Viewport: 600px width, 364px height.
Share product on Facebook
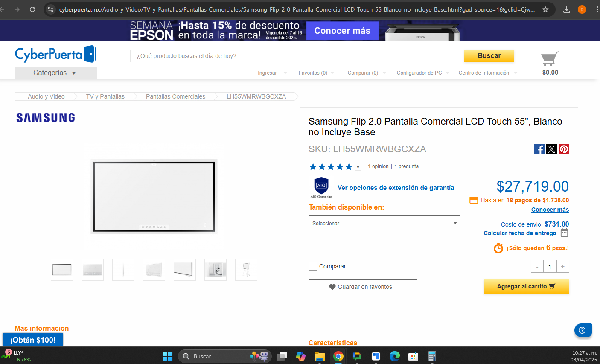pyautogui.click(x=539, y=149)
